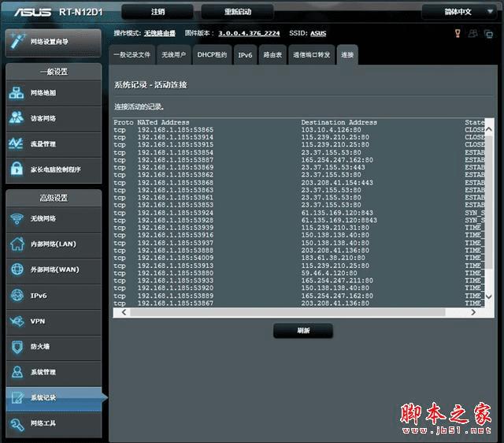Open 外部网络(WAN) menu label
This screenshot has height=443, width=504.
(x=55, y=270)
